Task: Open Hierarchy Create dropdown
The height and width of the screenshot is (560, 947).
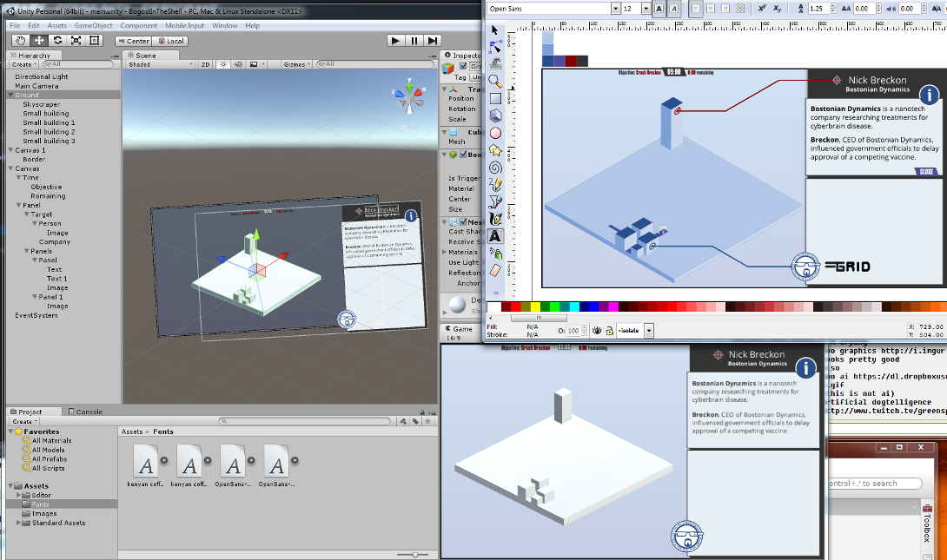Action: click(24, 64)
